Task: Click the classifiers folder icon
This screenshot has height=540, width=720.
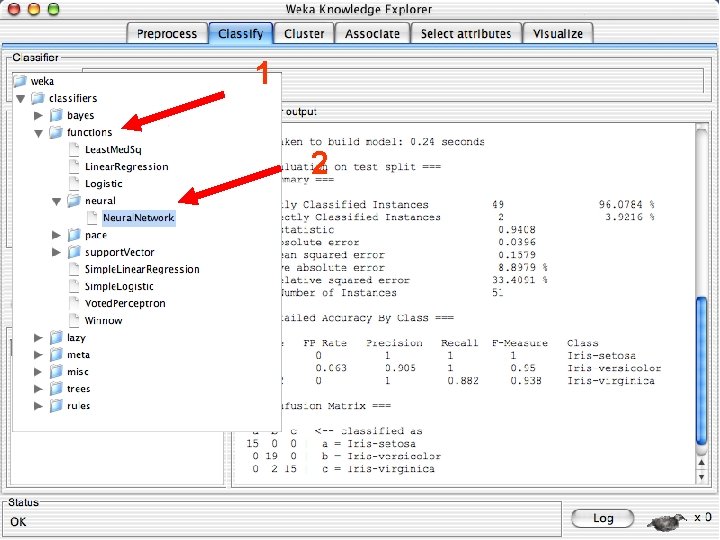Action: 38,98
